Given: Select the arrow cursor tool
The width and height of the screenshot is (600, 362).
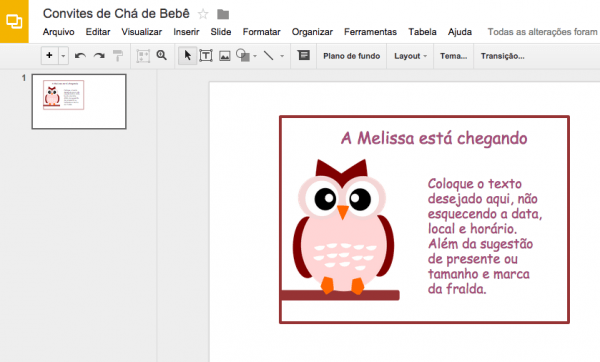Looking at the screenshot, I should pyautogui.click(x=188, y=55).
